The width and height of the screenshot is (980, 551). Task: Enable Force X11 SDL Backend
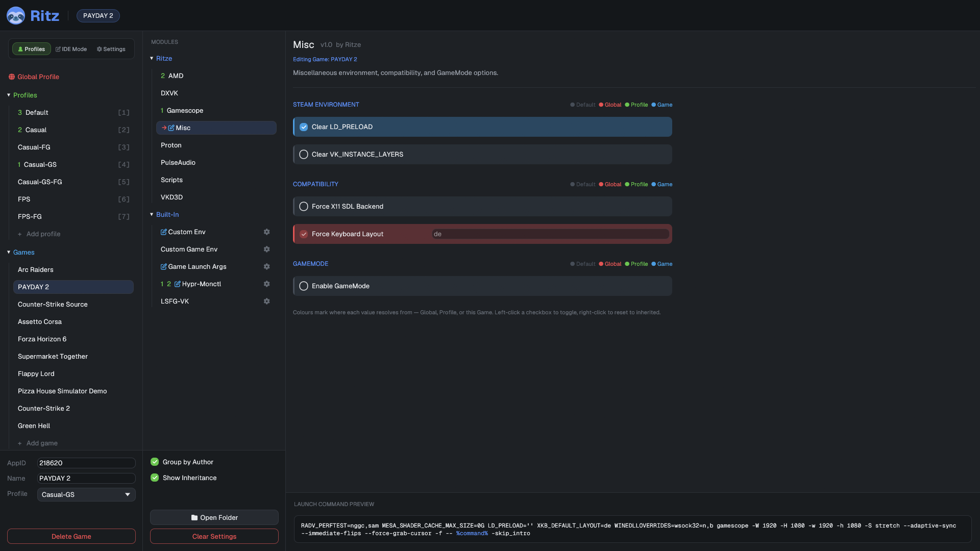pyautogui.click(x=304, y=207)
